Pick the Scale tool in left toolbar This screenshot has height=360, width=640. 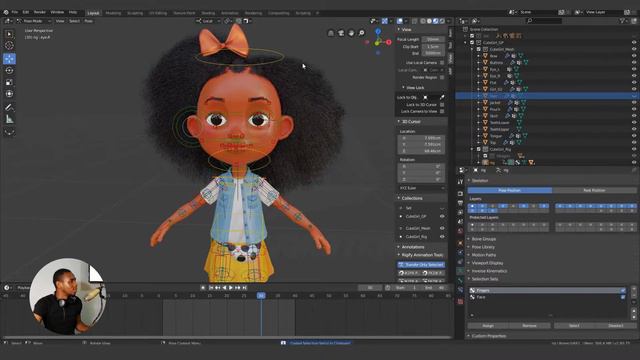(x=9, y=82)
